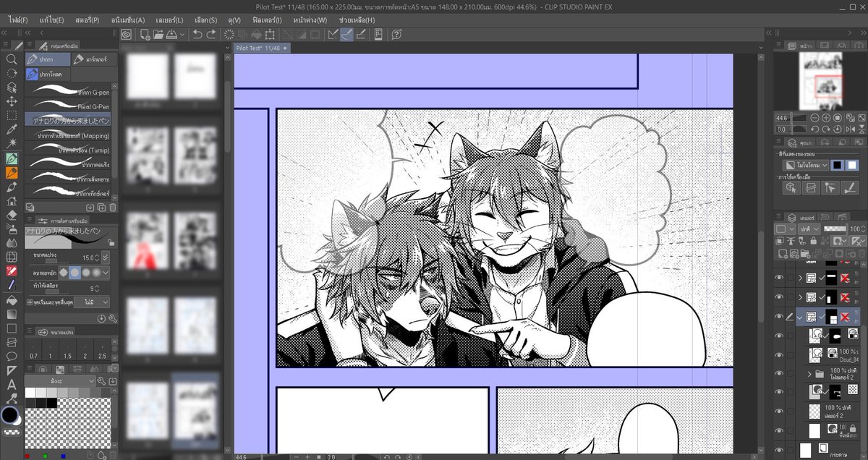Redo the last action
868x460 pixels.
(211, 34)
